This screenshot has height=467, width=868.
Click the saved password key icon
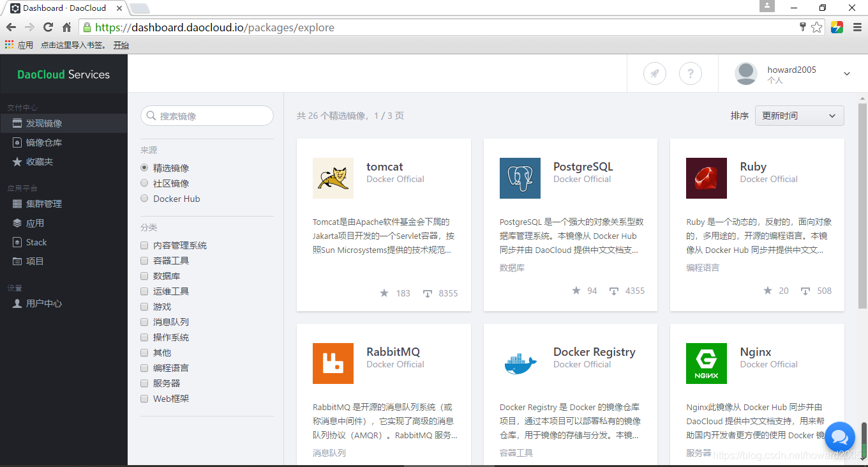[803, 27]
